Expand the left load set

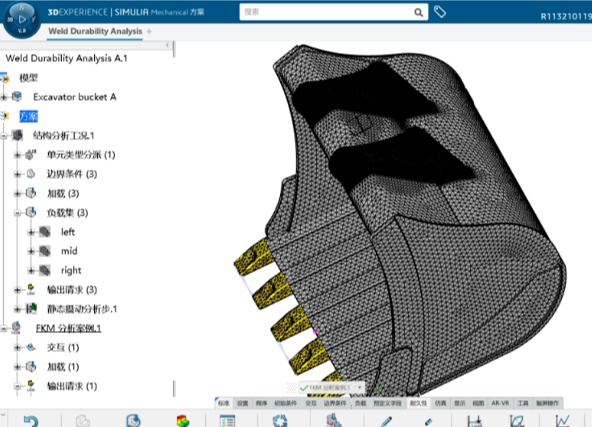[x=31, y=232]
